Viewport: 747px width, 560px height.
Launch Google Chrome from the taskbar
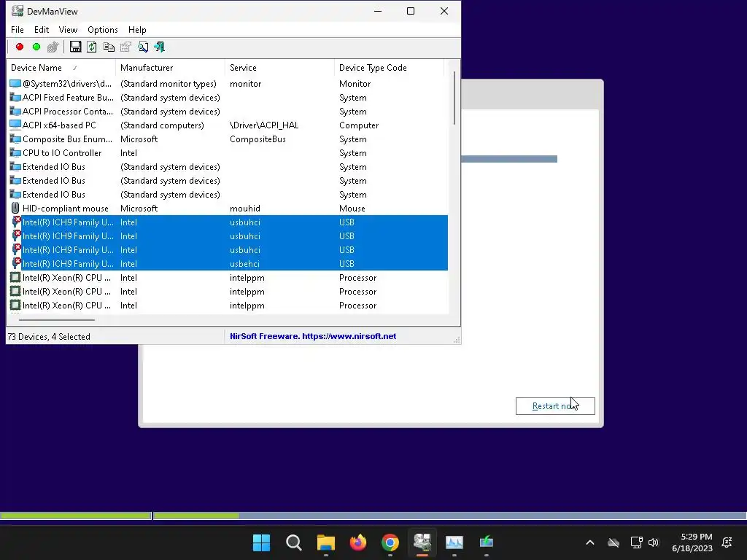pos(390,542)
